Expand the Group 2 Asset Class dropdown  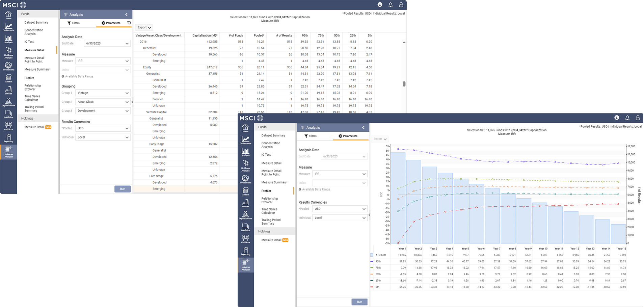click(103, 102)
